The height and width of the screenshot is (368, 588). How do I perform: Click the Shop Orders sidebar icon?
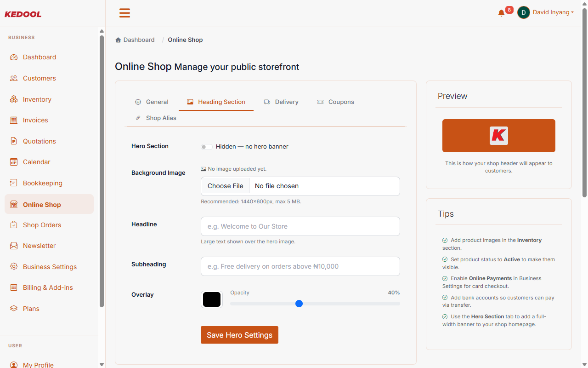tap(14, 225)
